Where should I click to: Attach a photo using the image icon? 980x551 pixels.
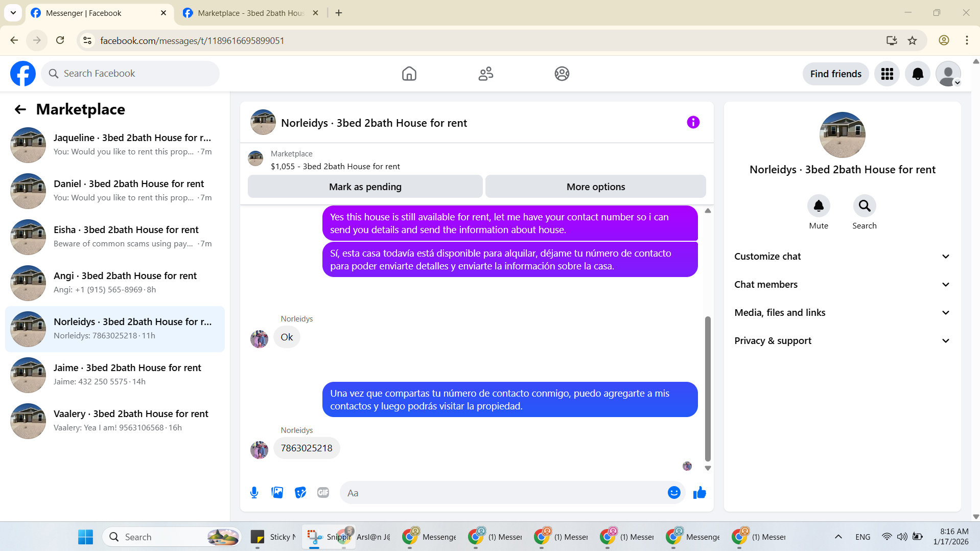277,493
